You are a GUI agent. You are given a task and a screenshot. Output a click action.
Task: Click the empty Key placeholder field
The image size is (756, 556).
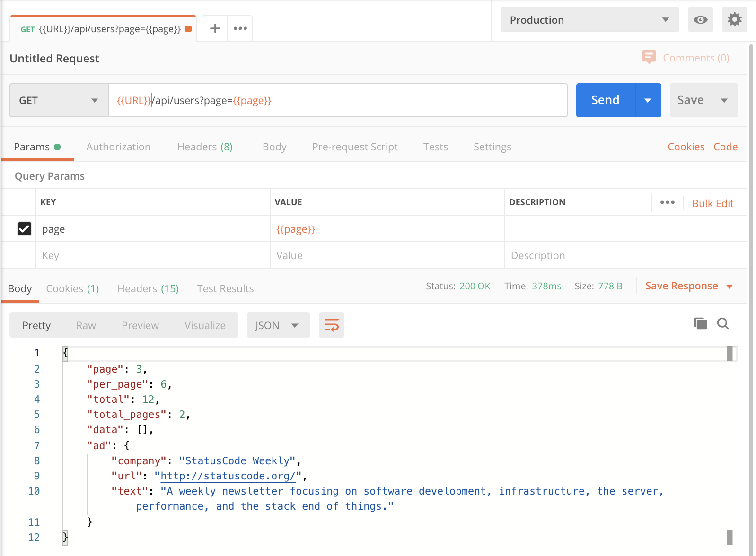point(152,255)
